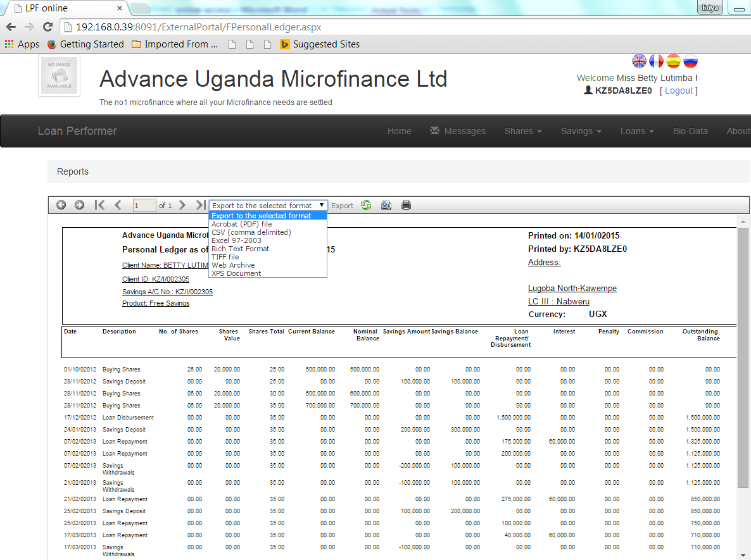The width and height of the screenshot is (751, 560).
Task: Reload the page with refresh icon
Action: (x=47, y=27)
